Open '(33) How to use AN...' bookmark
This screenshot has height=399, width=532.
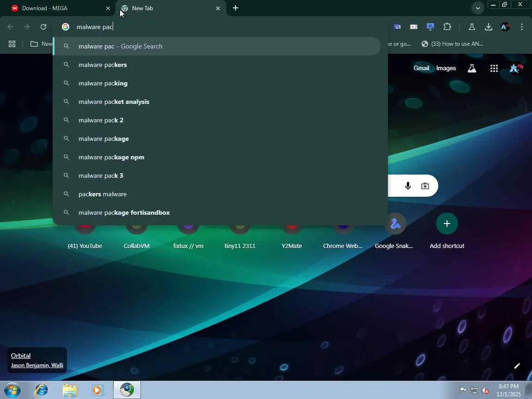(452, 44)
